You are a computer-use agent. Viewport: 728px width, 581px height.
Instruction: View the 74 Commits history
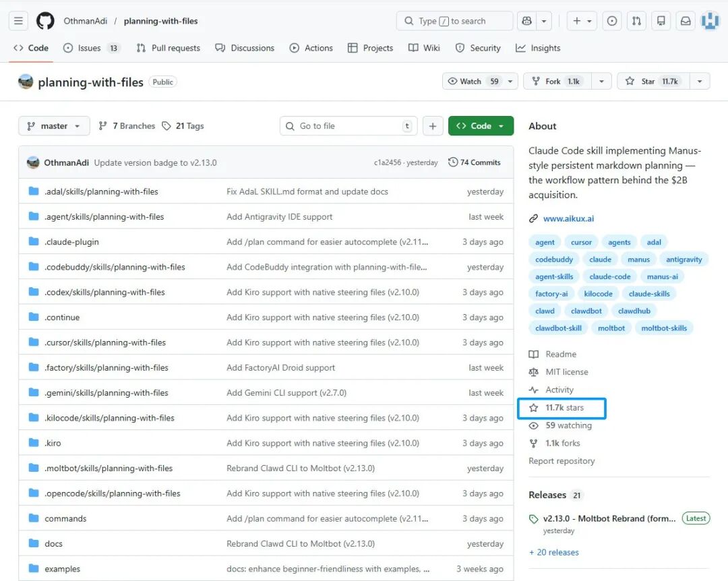pos(475,162)
